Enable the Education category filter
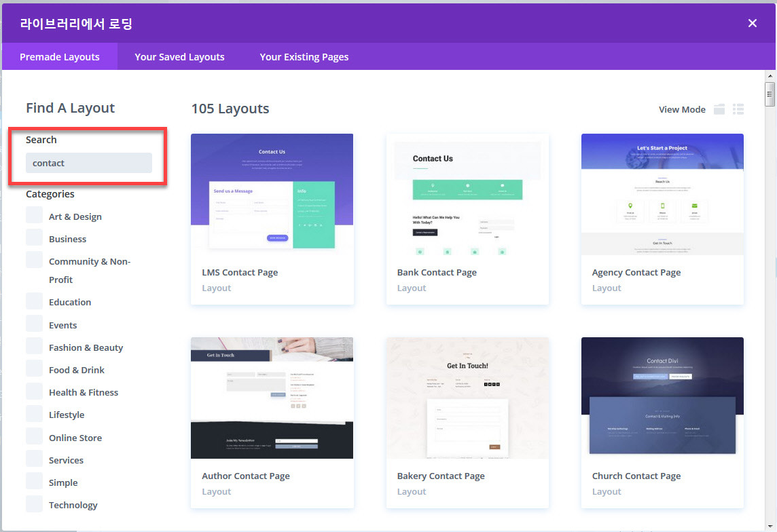 coord(33,302)
